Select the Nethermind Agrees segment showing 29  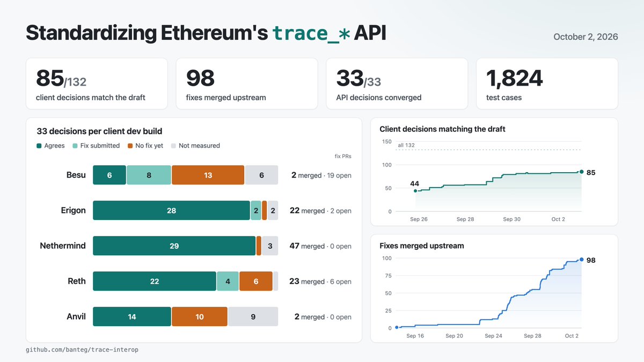[x=174, y=246]
